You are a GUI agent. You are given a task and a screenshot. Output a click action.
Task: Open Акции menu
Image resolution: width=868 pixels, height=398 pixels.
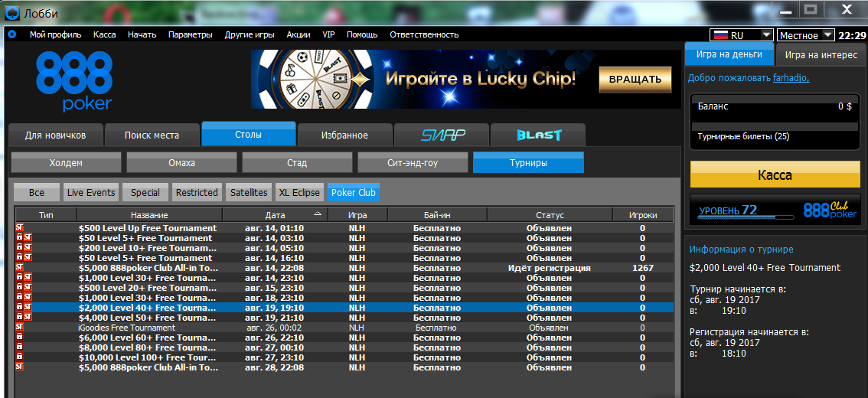tap(299, 34)
